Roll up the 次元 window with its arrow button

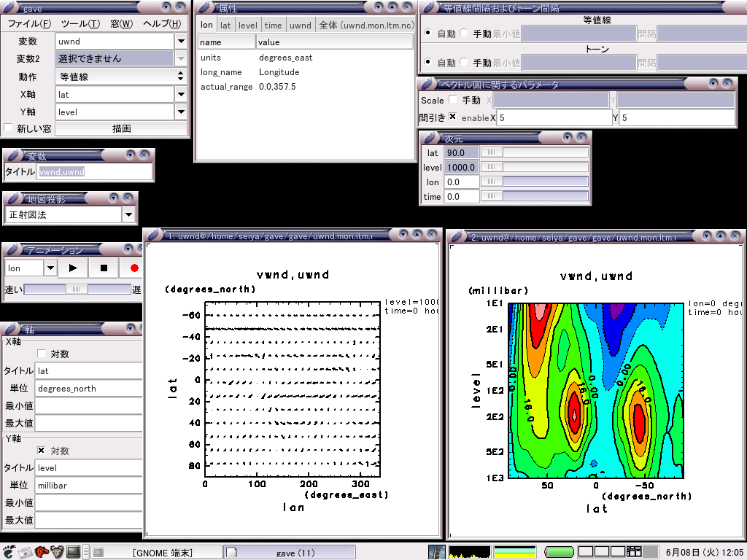567,138
